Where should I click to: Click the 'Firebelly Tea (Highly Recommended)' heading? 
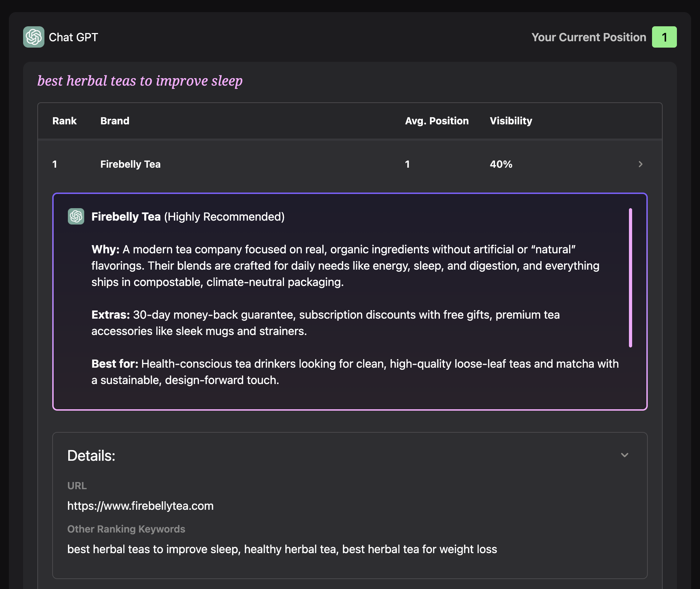[x=188, y=217]
